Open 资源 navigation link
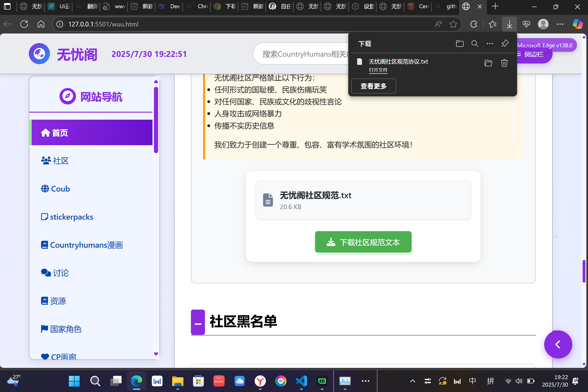 point(91,301)
